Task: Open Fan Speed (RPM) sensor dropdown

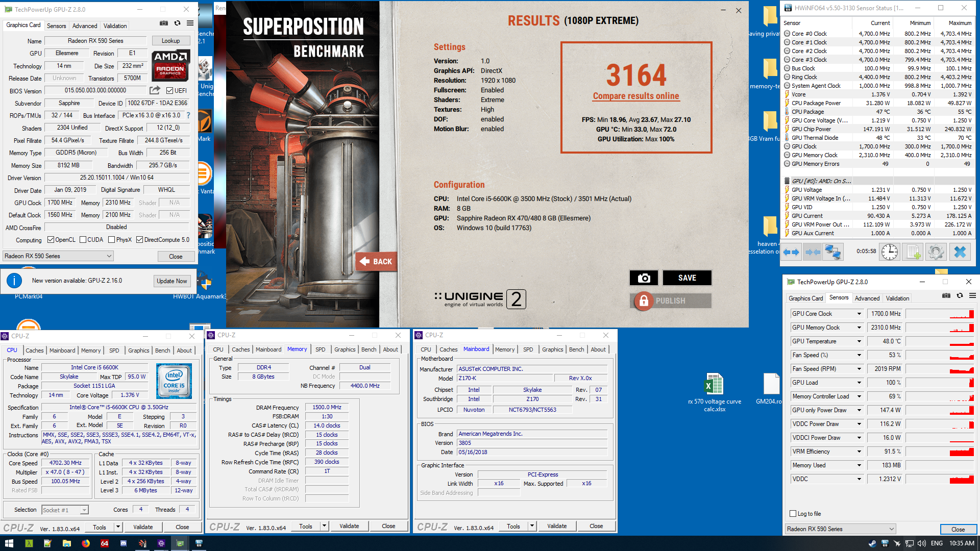Action: pos(859,369)
